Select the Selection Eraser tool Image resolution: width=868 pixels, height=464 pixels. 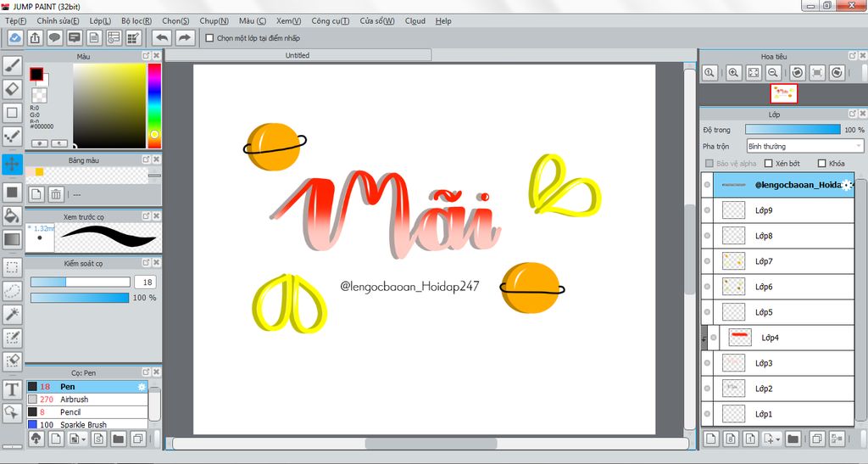(12, 361)
